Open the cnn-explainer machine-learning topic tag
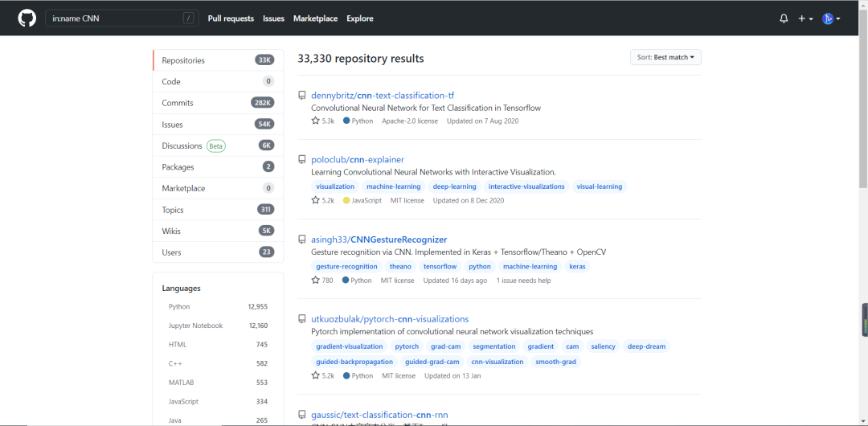This screenshot has width=868, height=426. 394,186
